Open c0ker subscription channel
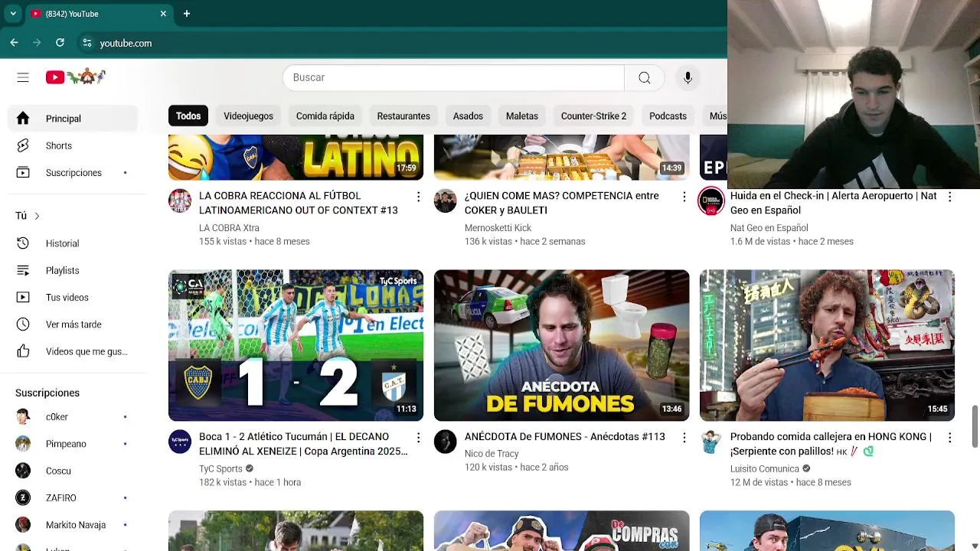Image resolution: width=980 pixels, height=551 pixels. pos(73,417)
